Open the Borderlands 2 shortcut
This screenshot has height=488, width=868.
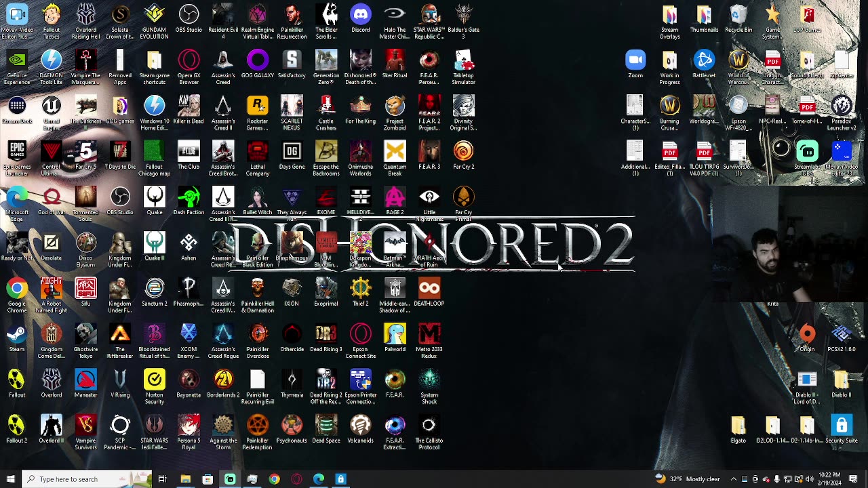[223, 383]
